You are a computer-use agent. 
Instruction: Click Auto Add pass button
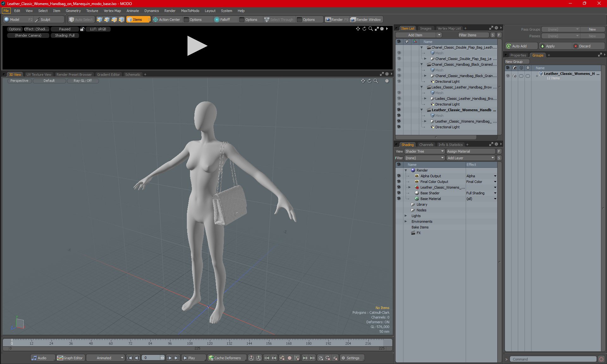[521, 46]
